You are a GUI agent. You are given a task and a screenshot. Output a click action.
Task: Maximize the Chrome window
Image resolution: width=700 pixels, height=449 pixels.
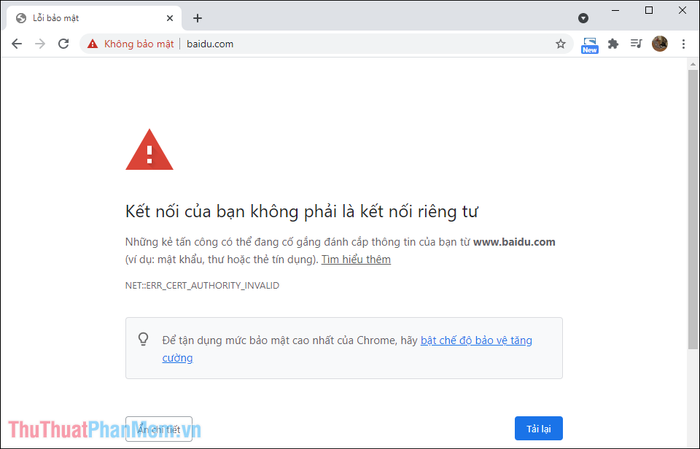(649, 10)
